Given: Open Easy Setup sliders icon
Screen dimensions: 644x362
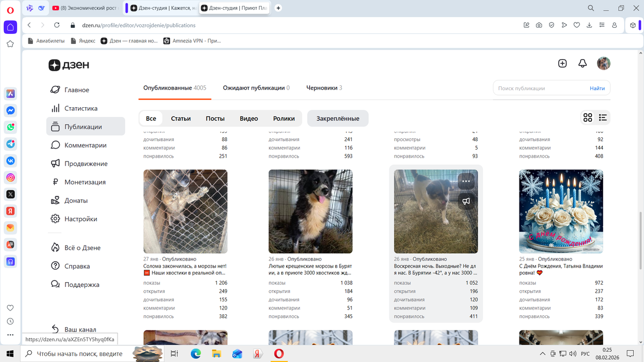Looking at the screenshot, I should [x=602, y=25].
